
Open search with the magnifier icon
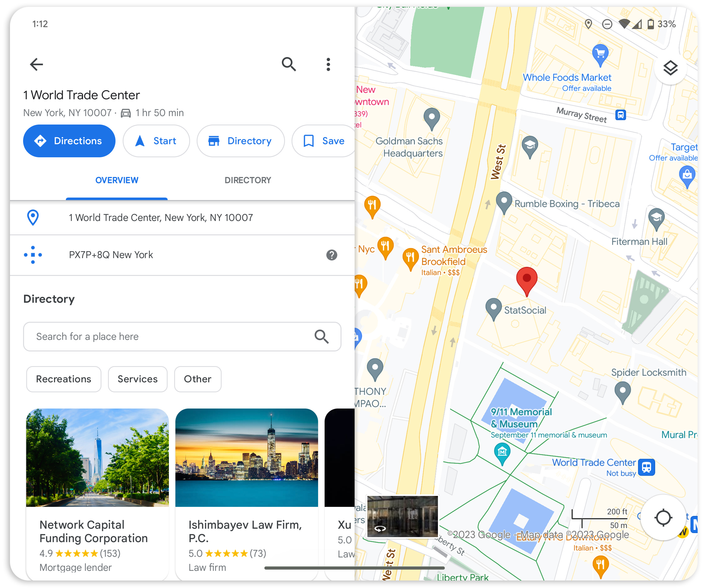click(x=289, y=64)
